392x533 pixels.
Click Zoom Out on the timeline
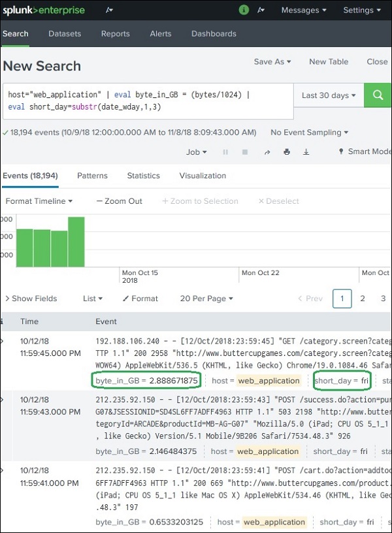119,201
